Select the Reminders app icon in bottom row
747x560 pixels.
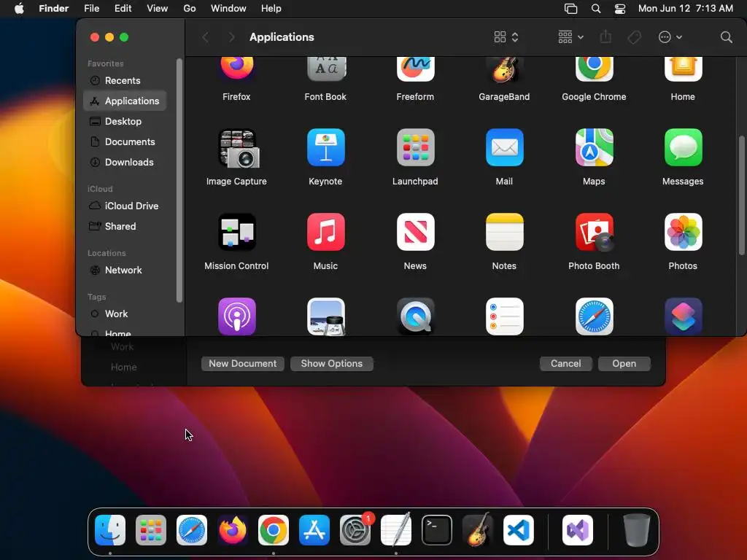point(505,316)
